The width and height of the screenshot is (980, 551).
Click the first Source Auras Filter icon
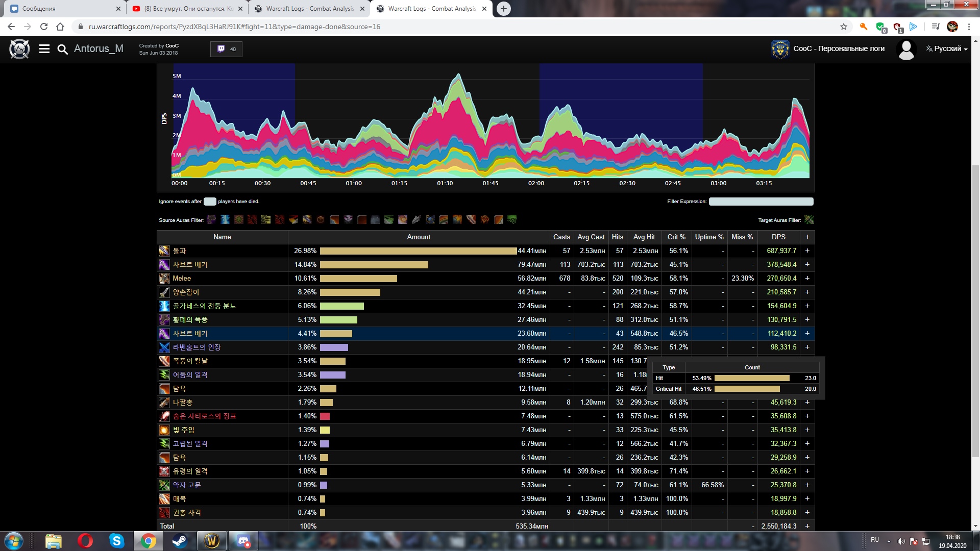tap(211, 220)
